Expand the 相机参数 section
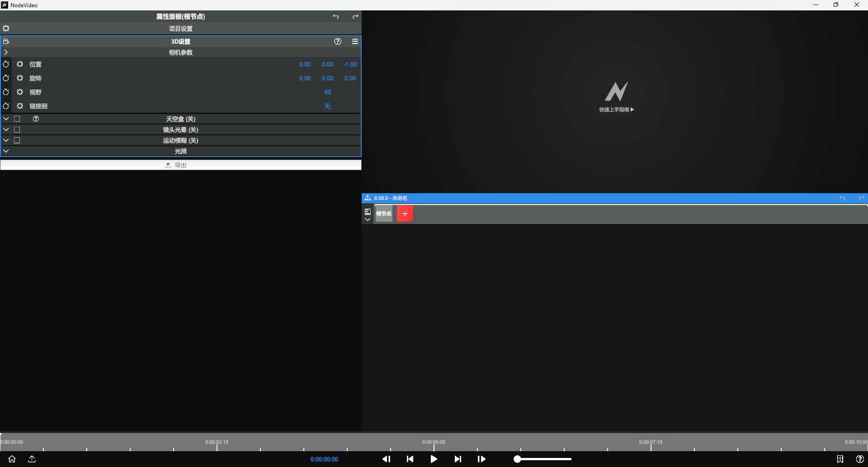Viewport: 868px width, 467px height. click(6, 52)
